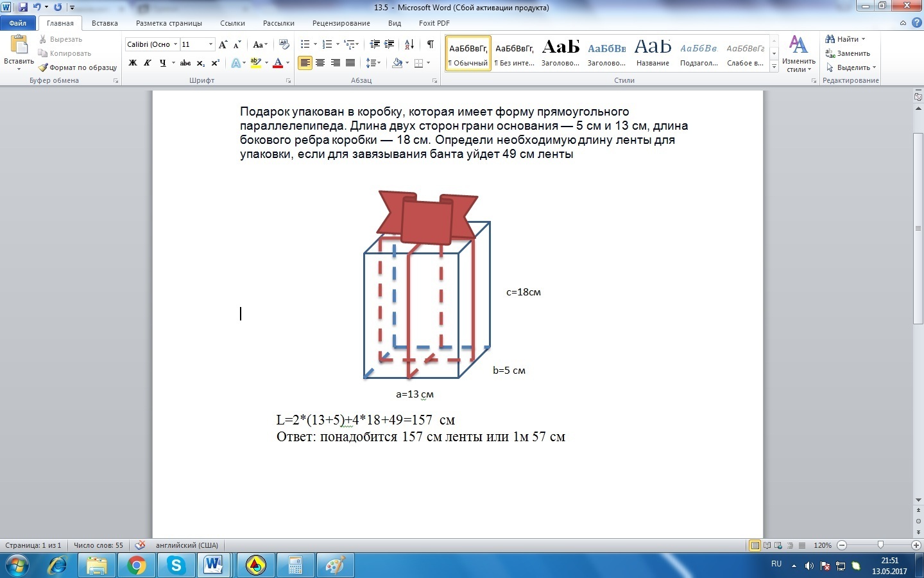This screenshot has width=924, height=578.
Task: Apply the text highlight color
Action: pyautogui.click(x=255, y=63)
